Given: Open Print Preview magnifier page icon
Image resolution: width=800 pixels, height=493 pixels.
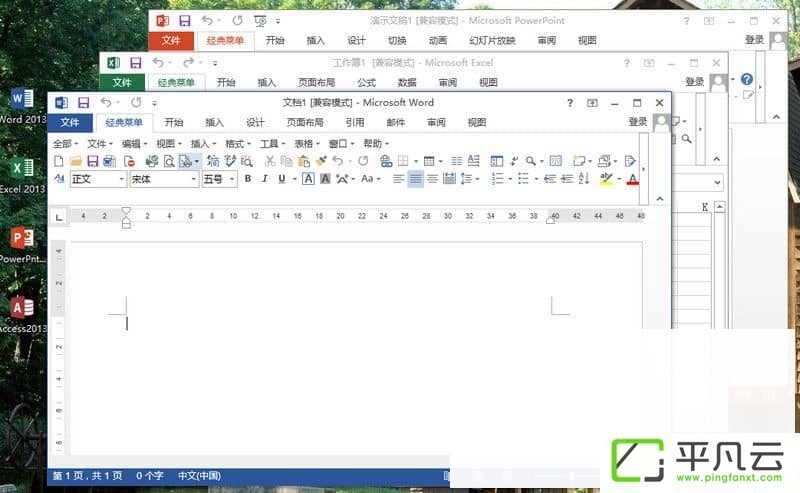Looking at the screenshot, I should tap(169, 161).
